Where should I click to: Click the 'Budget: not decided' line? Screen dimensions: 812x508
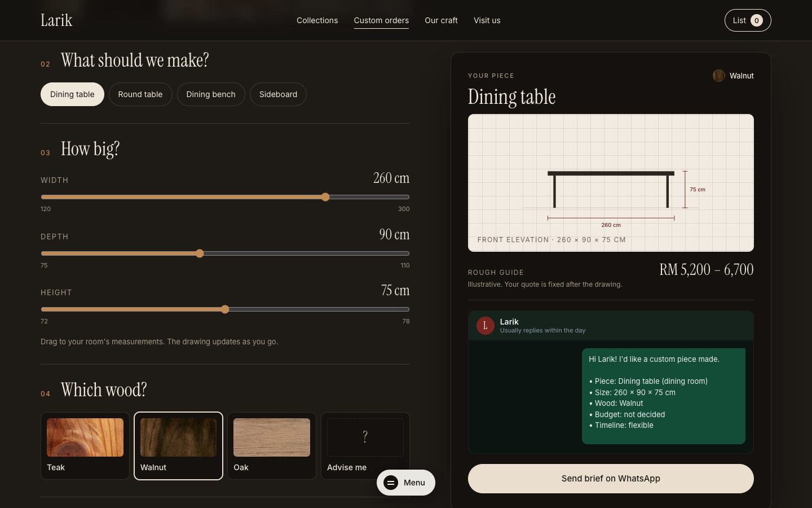point(627,414)
